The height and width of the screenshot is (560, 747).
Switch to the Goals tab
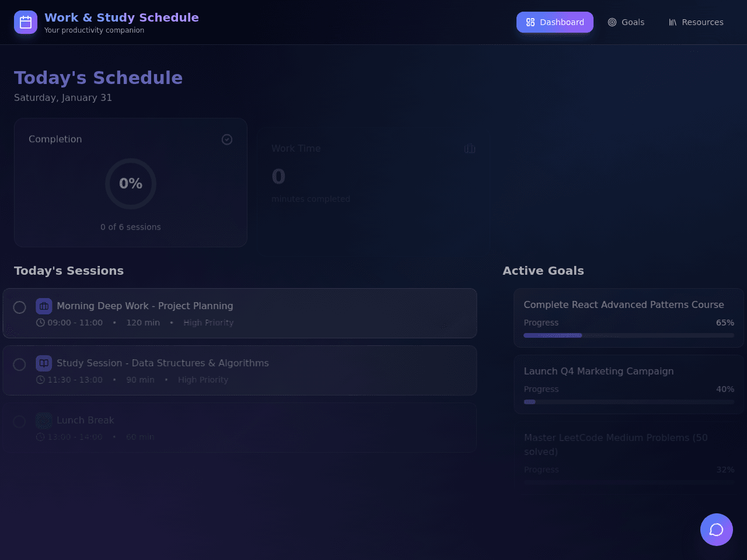tap(626, 22)
